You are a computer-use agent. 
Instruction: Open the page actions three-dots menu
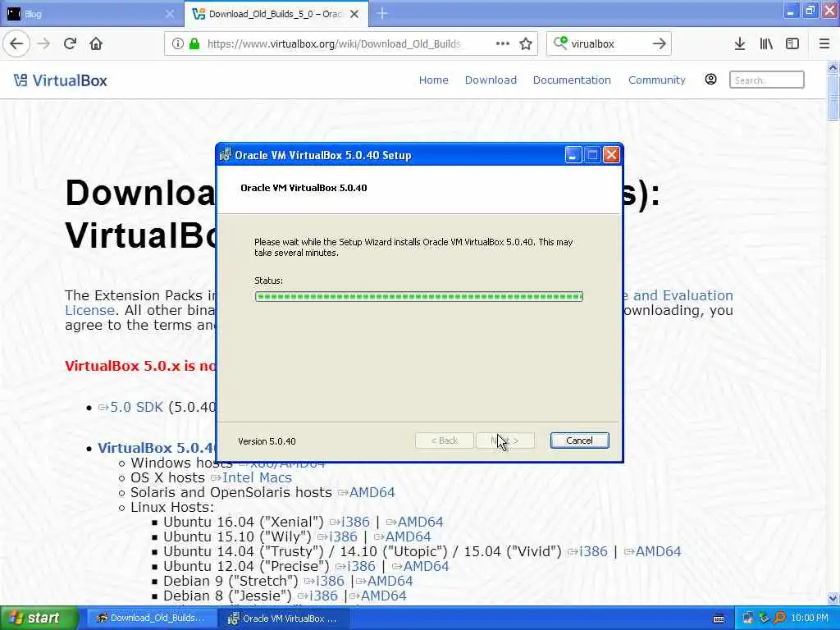(503, 43)
